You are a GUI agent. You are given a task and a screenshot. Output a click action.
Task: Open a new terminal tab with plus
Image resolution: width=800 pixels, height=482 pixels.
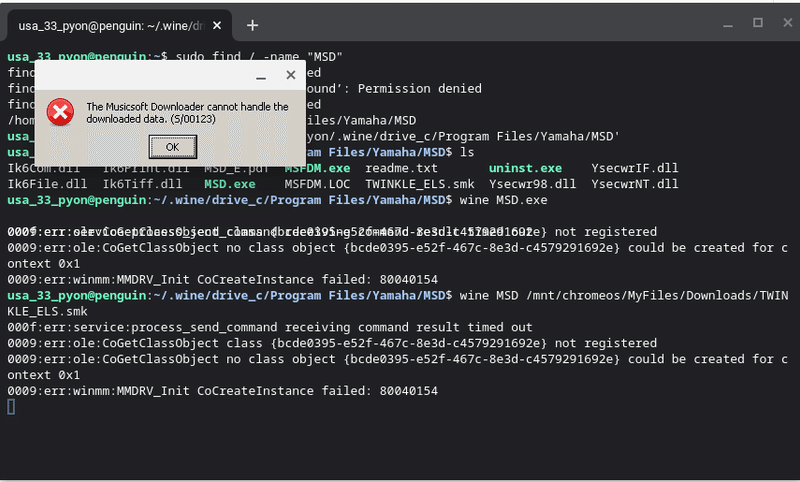point(252,26)
